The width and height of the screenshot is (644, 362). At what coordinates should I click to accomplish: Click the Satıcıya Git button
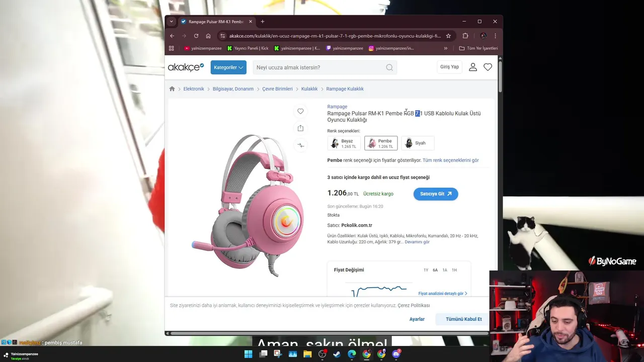[436, 194]
